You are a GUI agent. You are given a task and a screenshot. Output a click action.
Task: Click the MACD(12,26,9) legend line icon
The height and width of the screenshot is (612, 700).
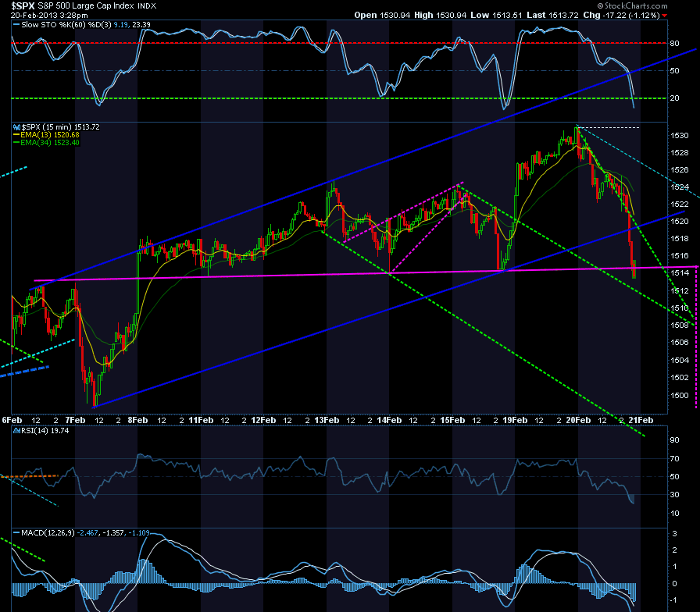click(x=16, y=533)
